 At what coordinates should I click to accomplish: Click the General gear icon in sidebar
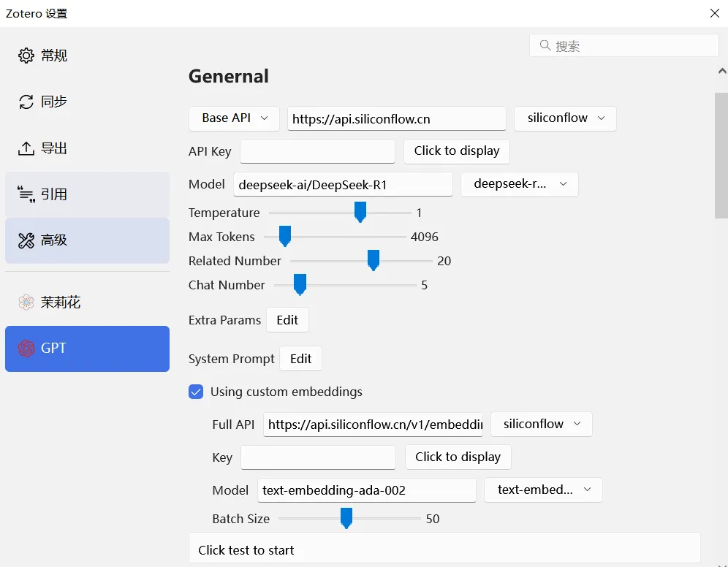(26, 56)
